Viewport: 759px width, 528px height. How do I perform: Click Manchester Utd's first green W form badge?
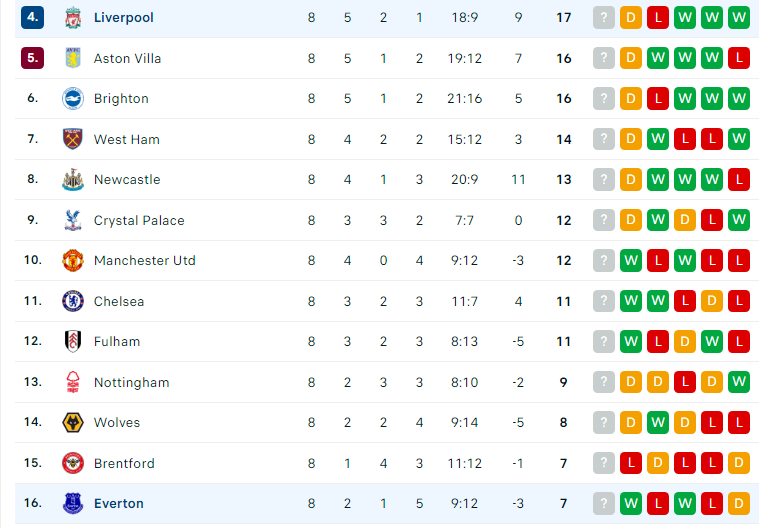631,260
